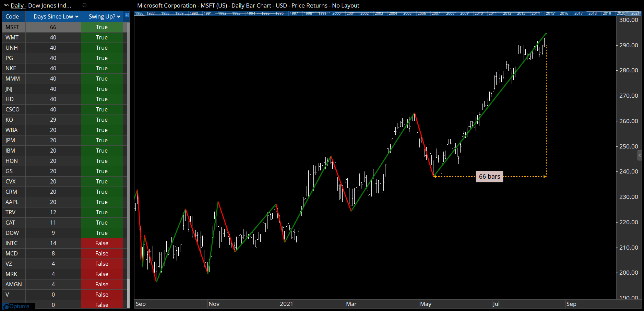Select the JPM code cell
644x311 pixels.
(x=14, y=140)
